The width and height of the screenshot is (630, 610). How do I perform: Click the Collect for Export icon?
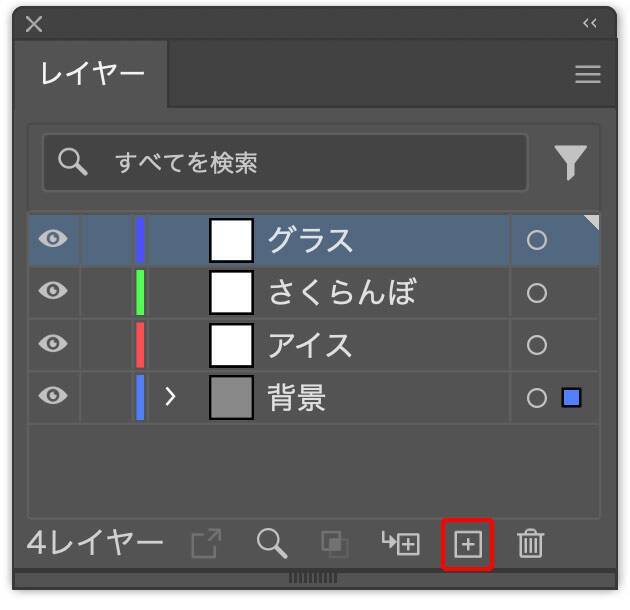coord(206,544)
